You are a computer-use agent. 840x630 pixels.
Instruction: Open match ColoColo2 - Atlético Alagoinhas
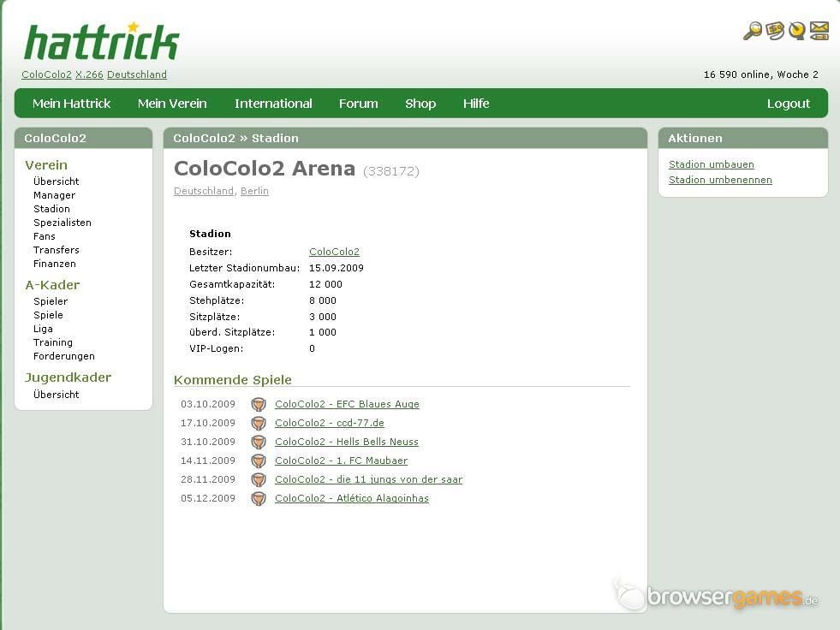click(x=352, y=498)
